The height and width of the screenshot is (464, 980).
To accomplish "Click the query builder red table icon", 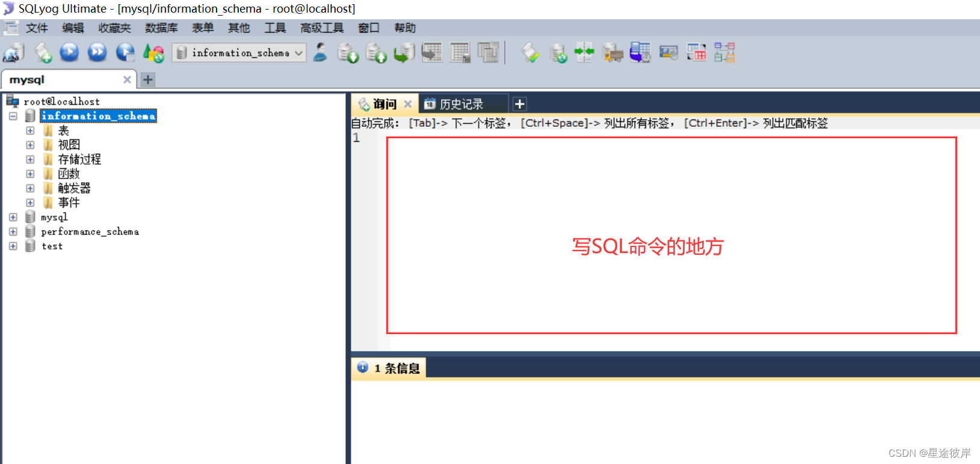I will (697, 53).
